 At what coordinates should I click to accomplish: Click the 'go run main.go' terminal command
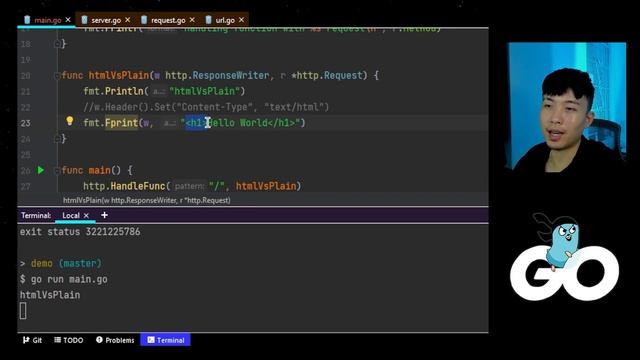69,280
